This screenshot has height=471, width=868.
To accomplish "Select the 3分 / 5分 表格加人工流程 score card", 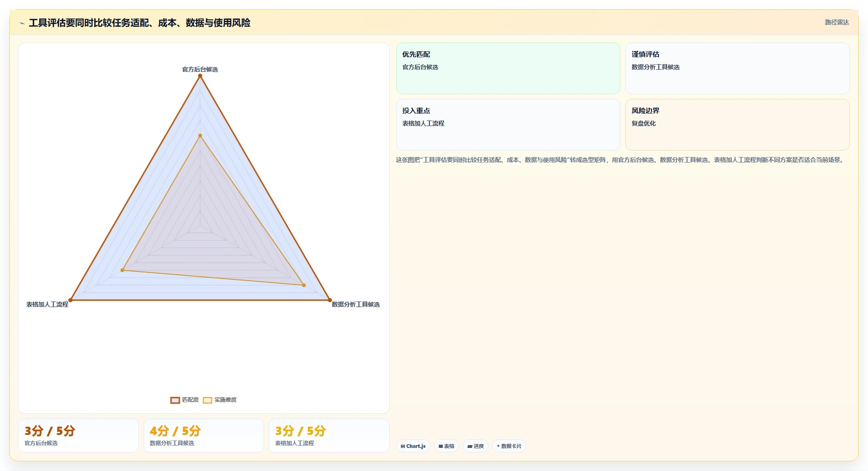I will [329, 435].
